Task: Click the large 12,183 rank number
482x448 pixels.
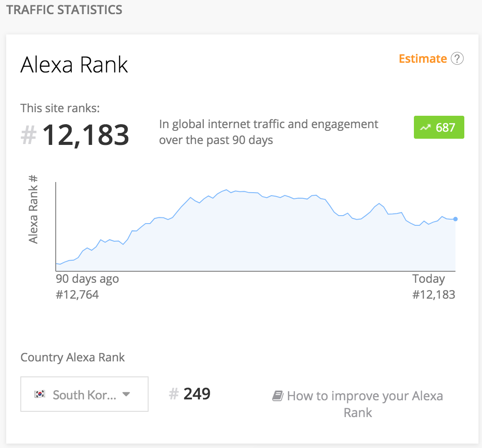Action: (x=85, y=135)
